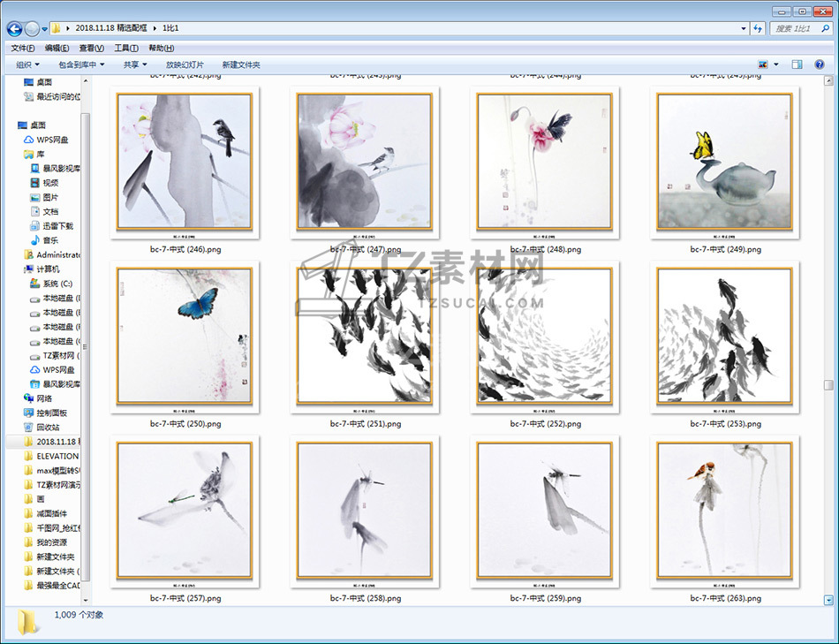The width and height of the screenshot is (839, 644).
Task: Open the help question mark icon
Action: [x=820, y=64]
